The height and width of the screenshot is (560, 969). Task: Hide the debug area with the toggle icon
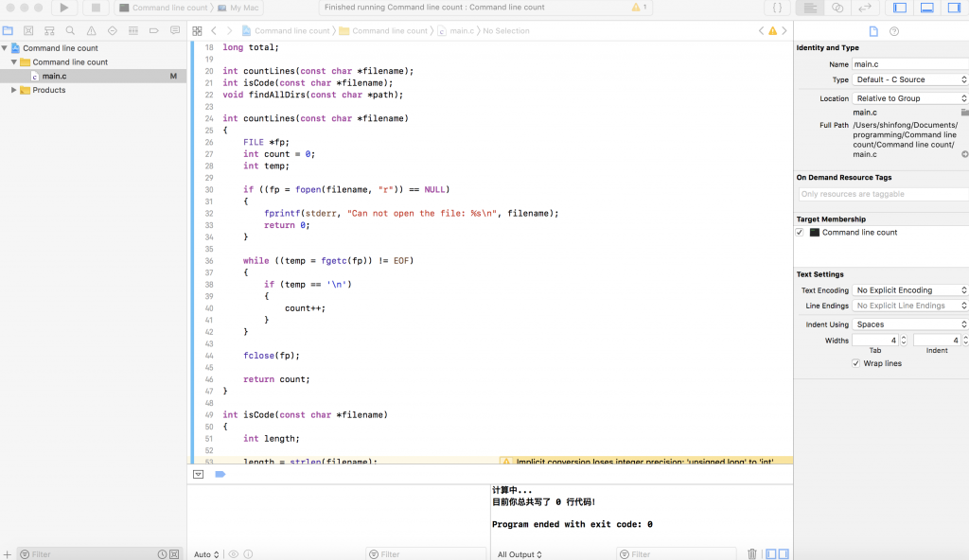tap(199, 474)
